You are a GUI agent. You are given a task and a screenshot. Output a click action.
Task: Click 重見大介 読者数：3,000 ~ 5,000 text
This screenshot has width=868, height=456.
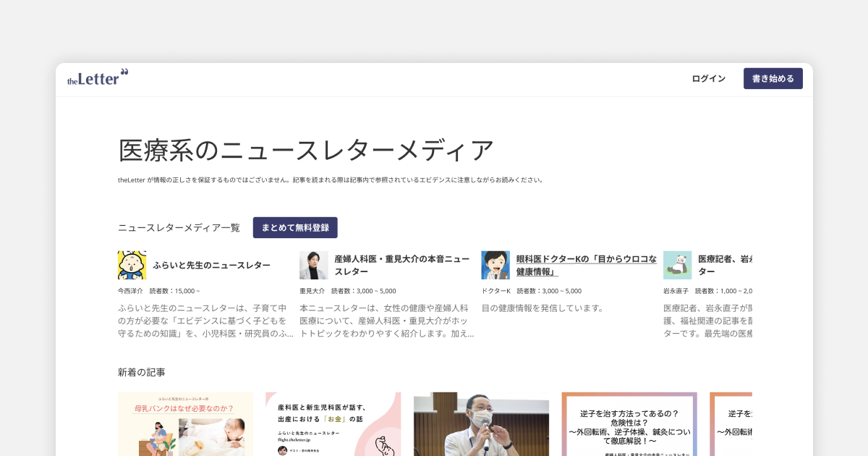348,291
